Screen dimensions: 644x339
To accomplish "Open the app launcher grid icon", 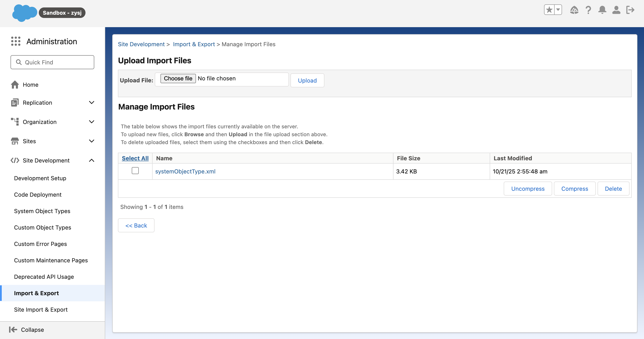I will pyautogui.click(x=16, y=41).
